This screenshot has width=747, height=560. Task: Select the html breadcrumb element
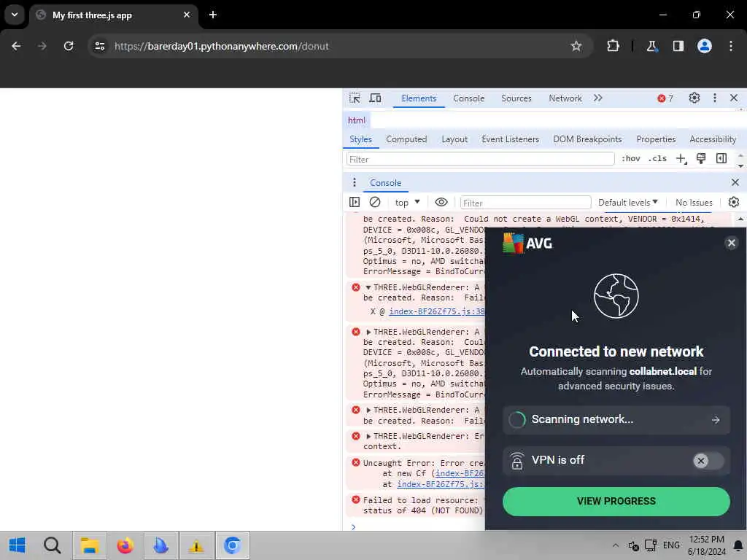coord(356,120)
